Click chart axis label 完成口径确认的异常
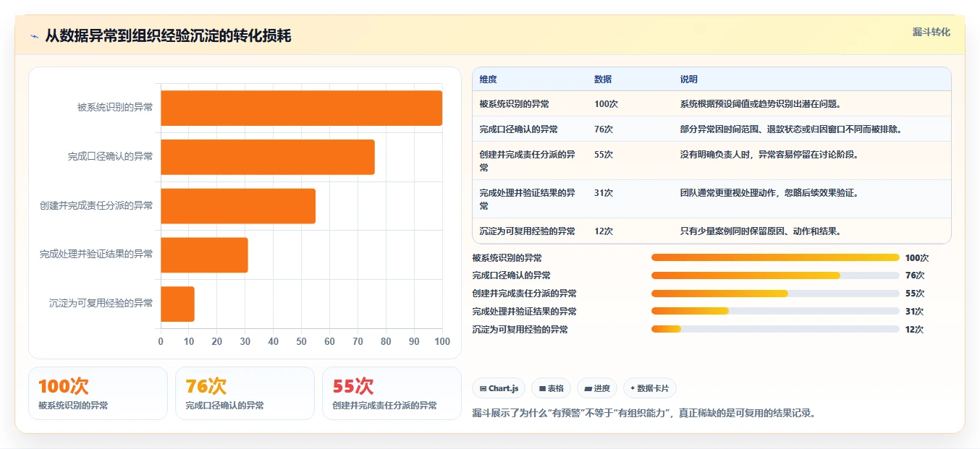Image resolution: width=980 pixels, height=449 pixels. pos(111,156)
